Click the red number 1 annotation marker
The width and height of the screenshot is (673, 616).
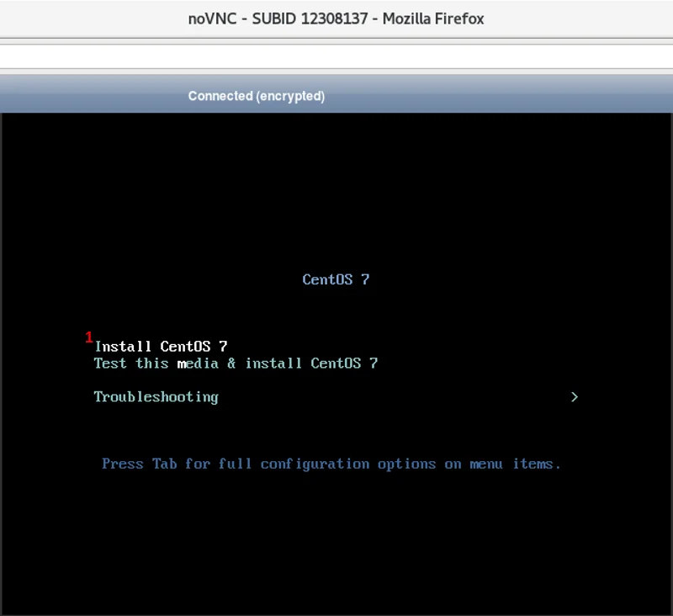point(89,337)
